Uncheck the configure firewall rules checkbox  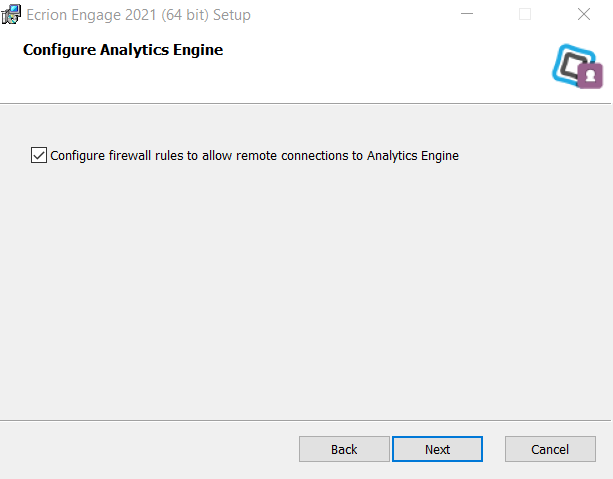coord(39,155)
